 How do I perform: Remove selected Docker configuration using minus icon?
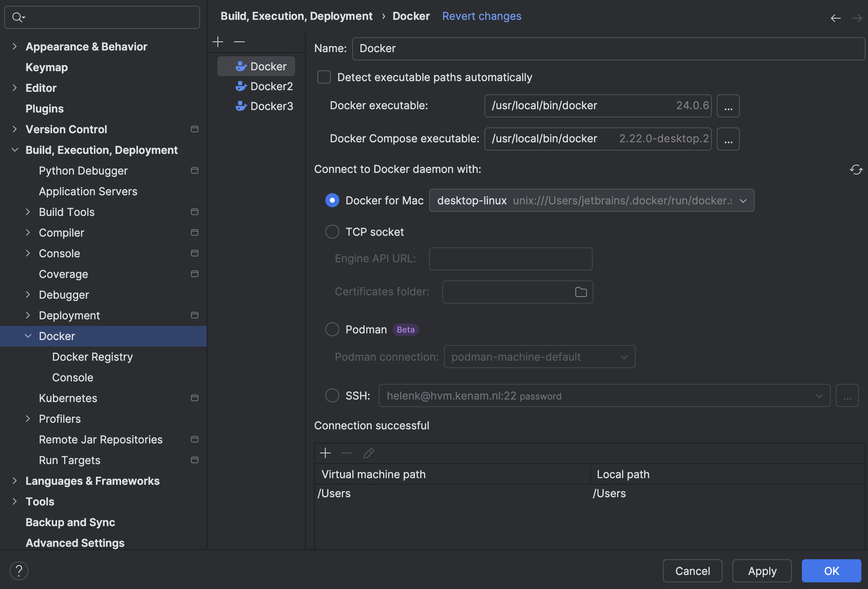coord(239,42)
